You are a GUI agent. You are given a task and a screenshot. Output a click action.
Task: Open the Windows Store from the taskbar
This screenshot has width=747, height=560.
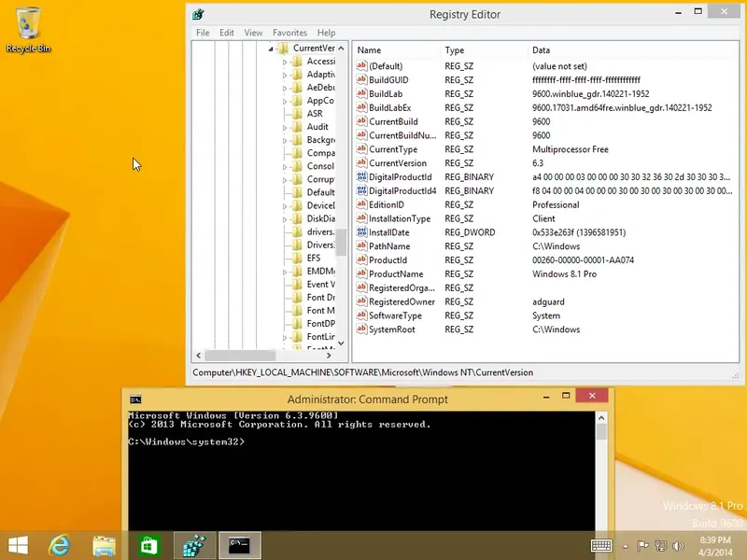(149, 545)
